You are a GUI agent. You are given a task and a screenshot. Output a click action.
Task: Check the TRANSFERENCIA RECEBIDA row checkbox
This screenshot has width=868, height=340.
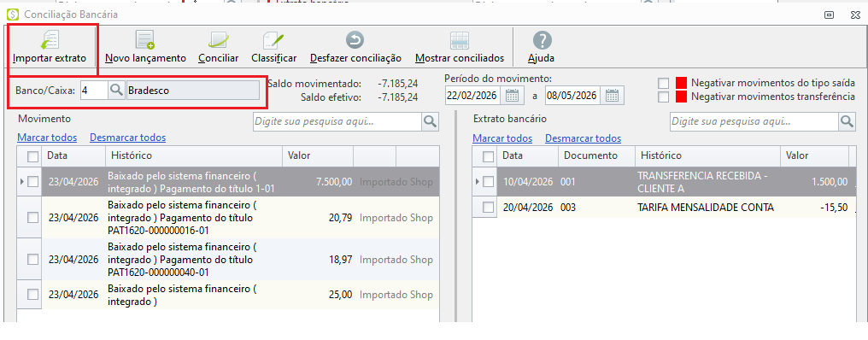489,182
